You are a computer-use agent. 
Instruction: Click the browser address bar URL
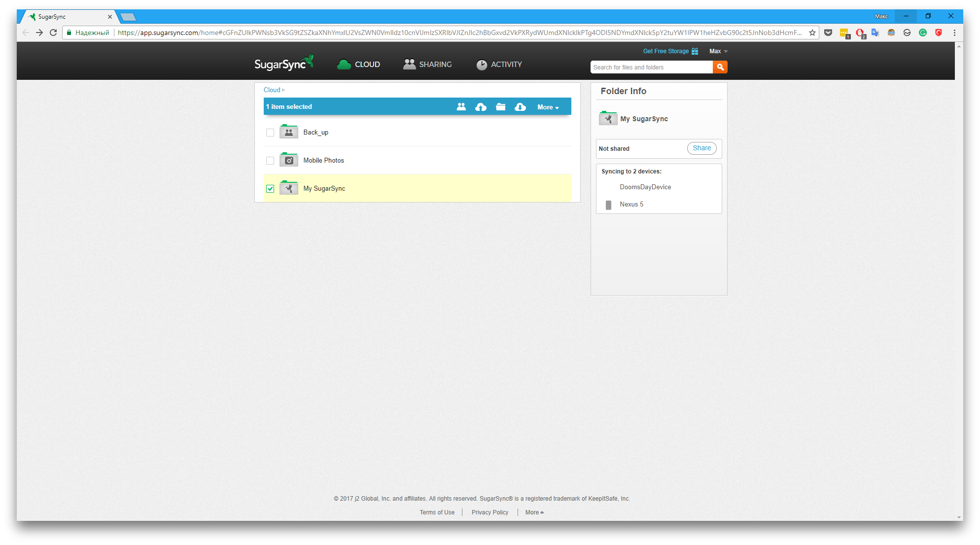click(x=459, y=33)
